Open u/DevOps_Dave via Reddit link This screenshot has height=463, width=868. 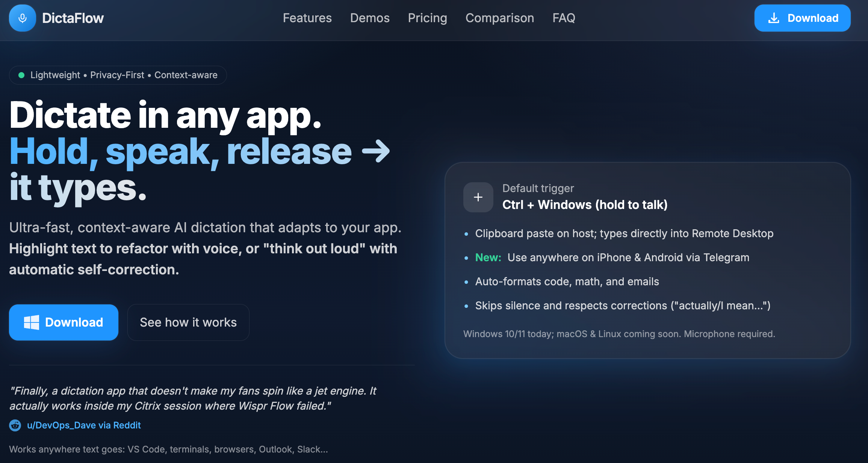(84, 425)
